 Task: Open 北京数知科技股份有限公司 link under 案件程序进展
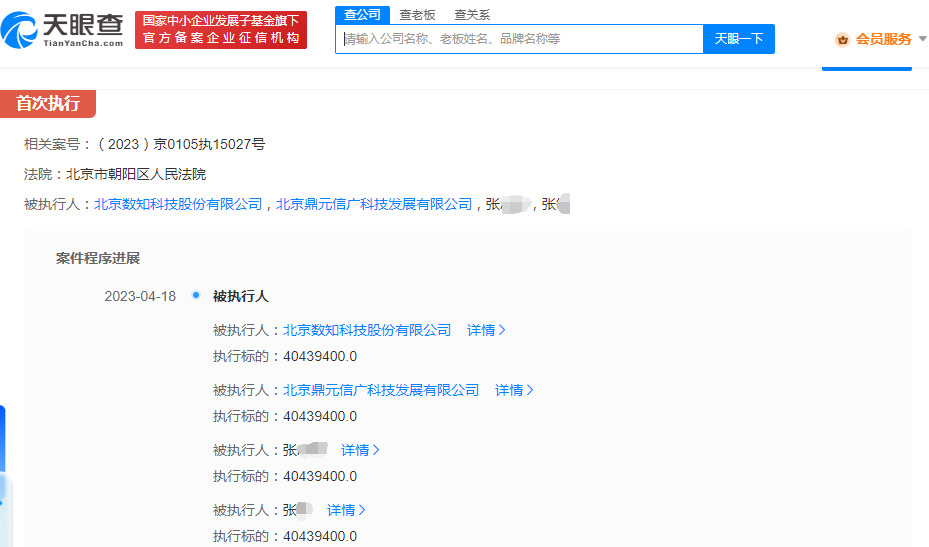367,330
